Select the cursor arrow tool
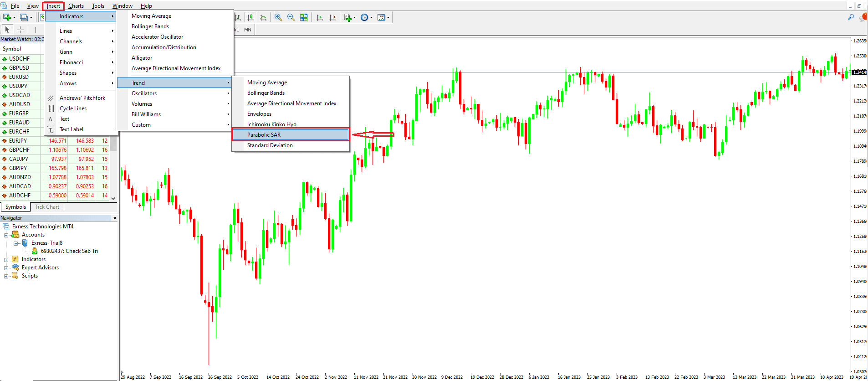The width and height of the screenshot is (868, 381). coord(7,30)
